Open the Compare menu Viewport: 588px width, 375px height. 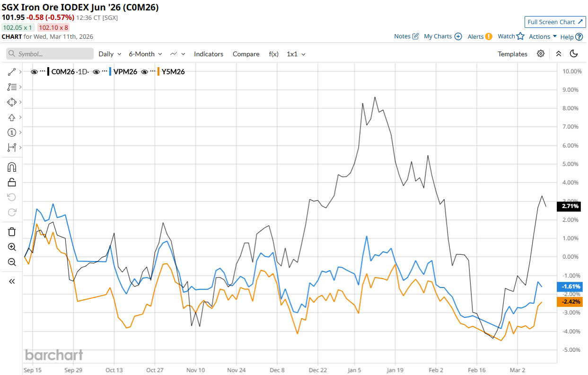tap(246, 54)
